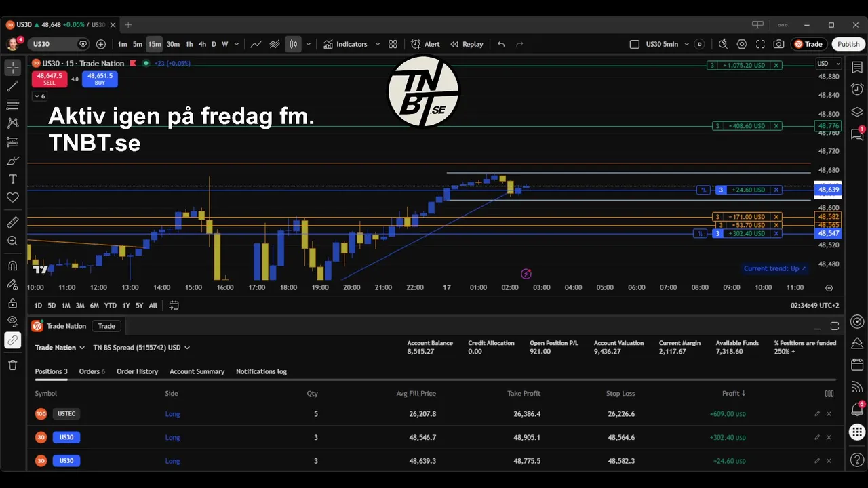Open time axis settings gear
Image resolution: width=868 pixels, height=488 pixels.
(829, 288)
